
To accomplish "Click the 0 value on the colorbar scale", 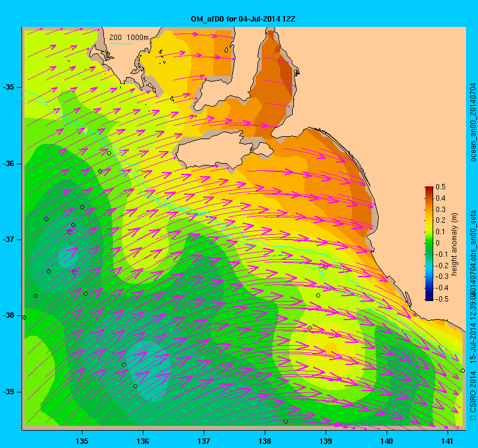I will pos(438,243).
